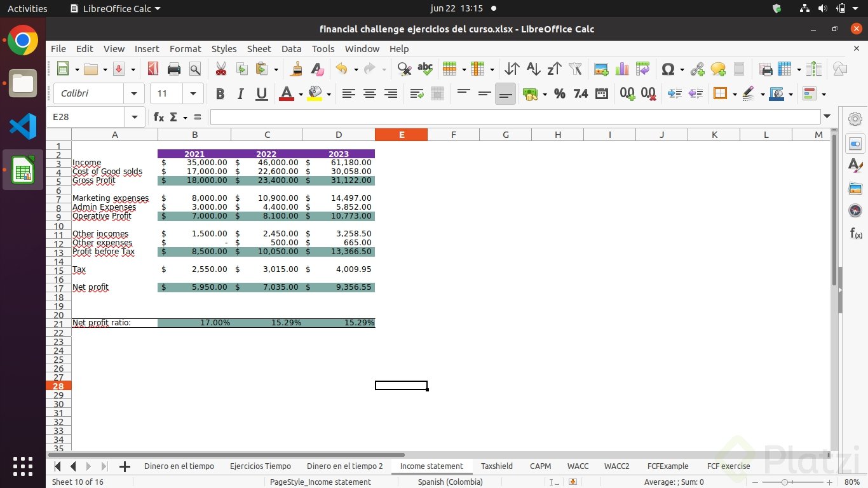
Task: Export sheet directly as PDF
Action: tap(153, 69)
